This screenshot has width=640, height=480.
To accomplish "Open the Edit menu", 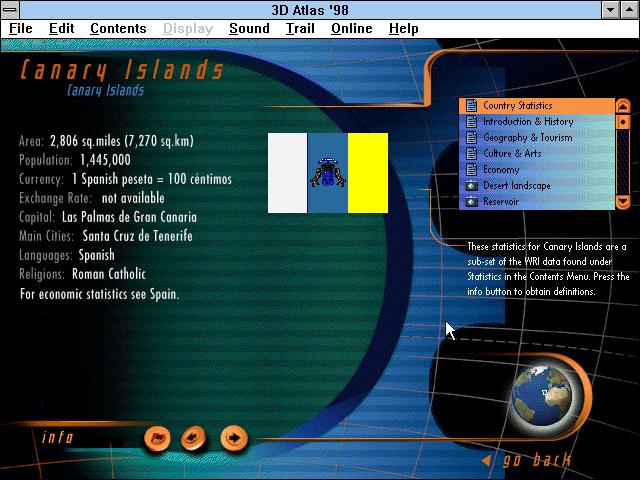I will click(x=61, y=29).
